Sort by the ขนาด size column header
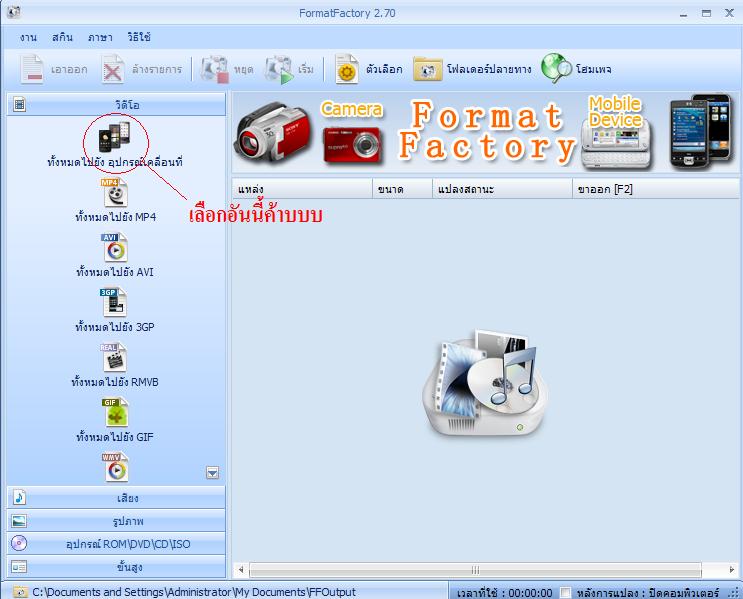 [403, 189]
